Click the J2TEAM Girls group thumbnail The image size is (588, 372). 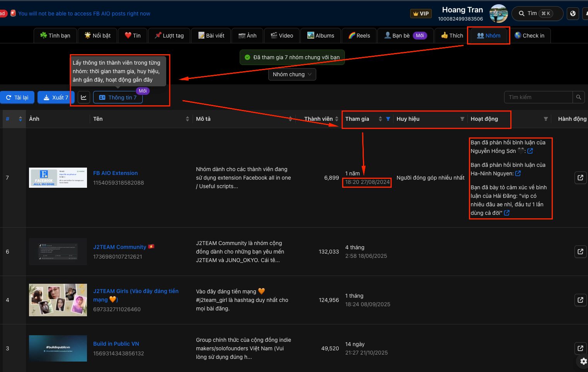pyautogui.click(x=58, y=300)
